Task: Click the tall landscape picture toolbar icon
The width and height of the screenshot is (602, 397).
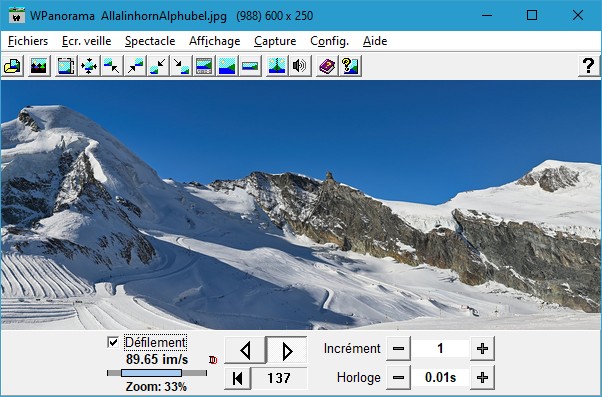Action: click(227, 66)
